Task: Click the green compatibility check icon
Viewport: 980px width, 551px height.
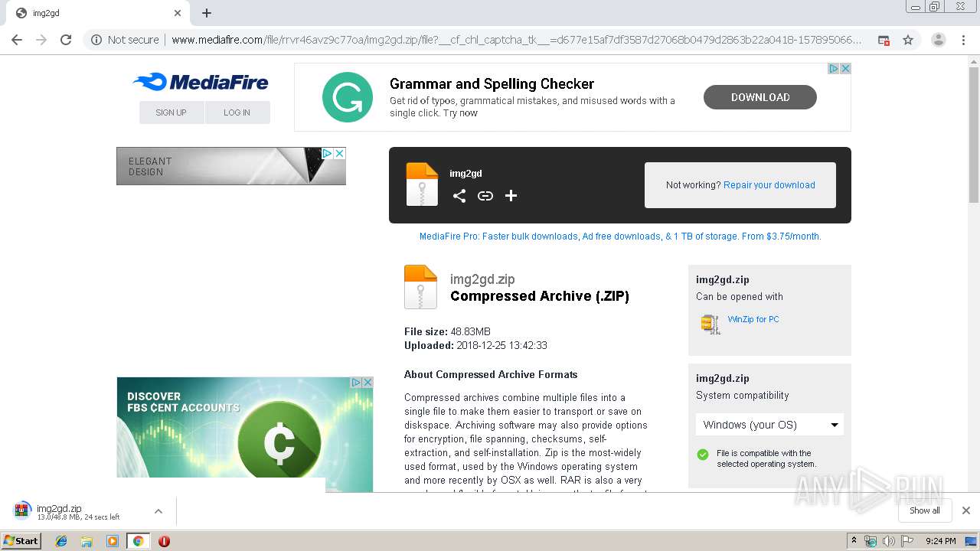Action: tap(703, 455)
